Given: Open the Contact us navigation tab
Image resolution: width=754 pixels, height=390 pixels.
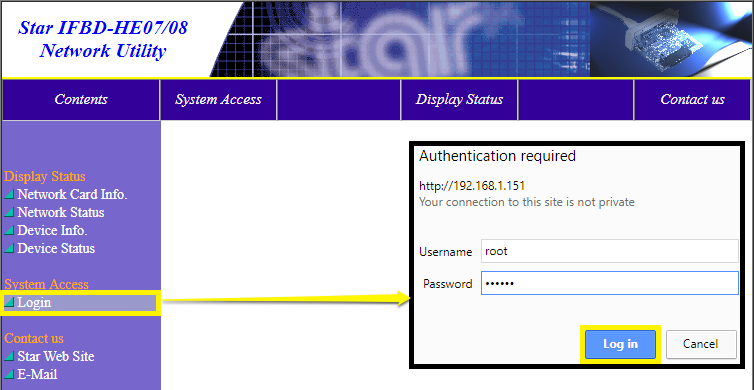Looking at the screenshot, I should (692, 100).
